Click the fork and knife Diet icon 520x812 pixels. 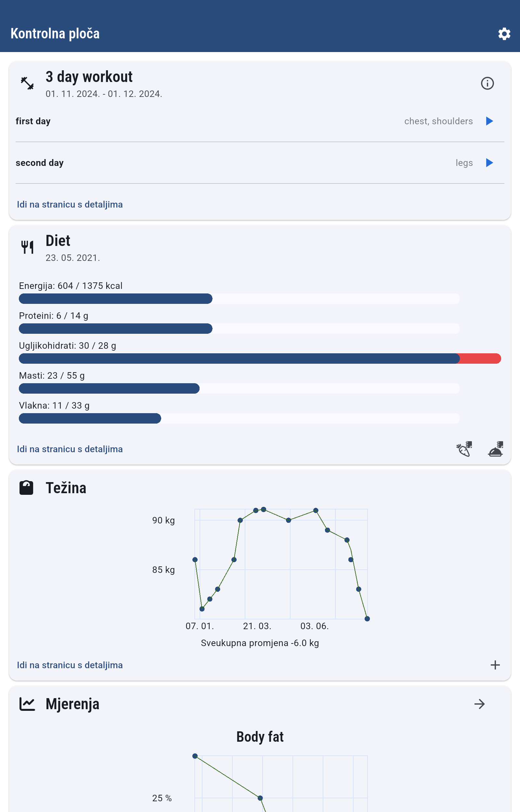coord(27,247)
